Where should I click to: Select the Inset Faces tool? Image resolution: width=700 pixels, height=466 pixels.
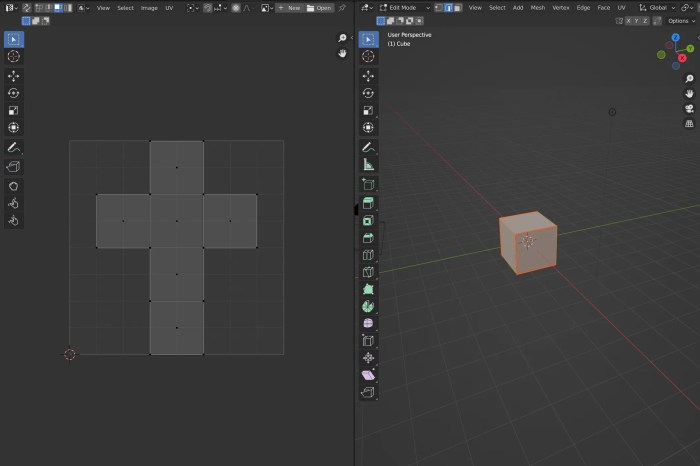(368, 221)
